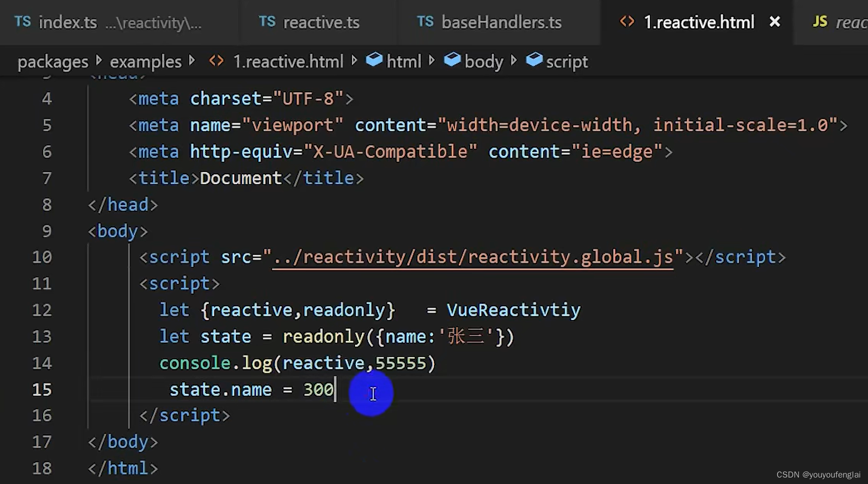Click cube icon beside html breadcrumb
The height and width of the screenshot is (484, 868).
374,60
